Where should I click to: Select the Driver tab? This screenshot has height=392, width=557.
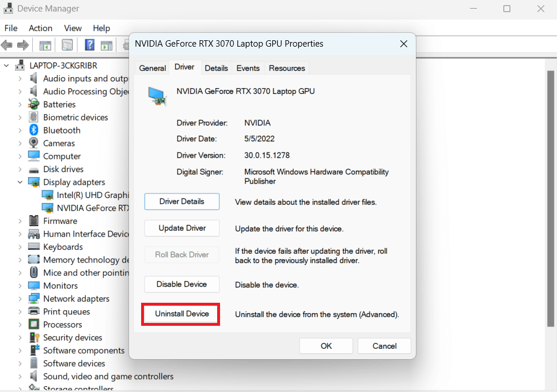tap(184, 67)
